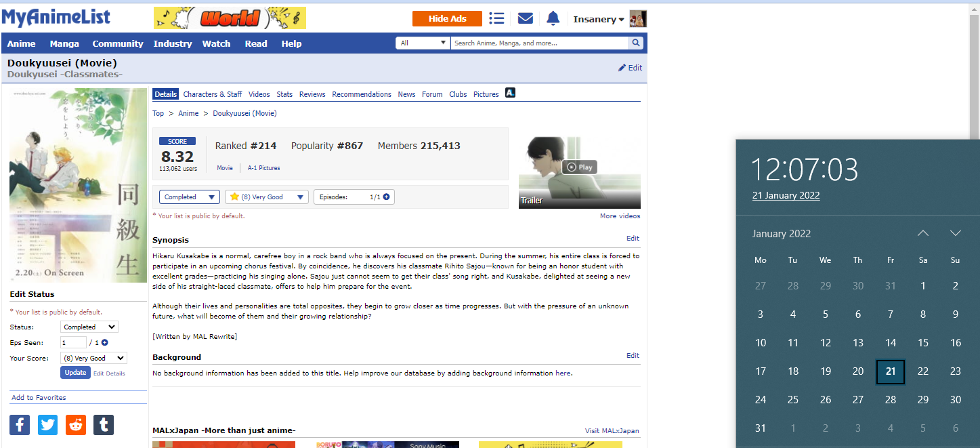
Task: Switch to the Videos tab
Action: [259, 94]
